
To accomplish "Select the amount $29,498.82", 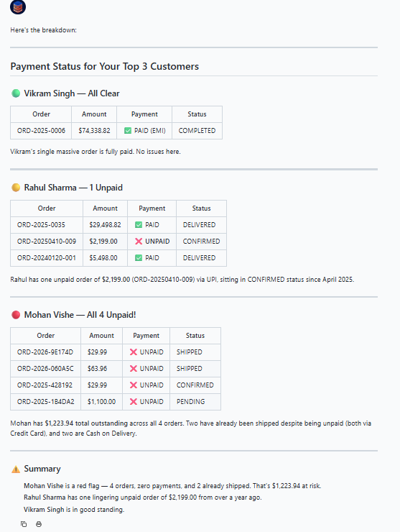I will click(x=105, y=225).
